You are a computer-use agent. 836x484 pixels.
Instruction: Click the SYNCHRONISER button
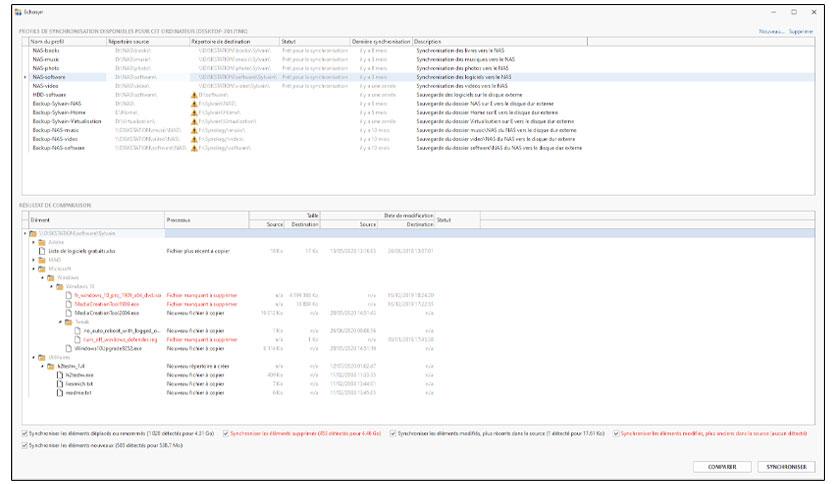click(x=786, y=467)
